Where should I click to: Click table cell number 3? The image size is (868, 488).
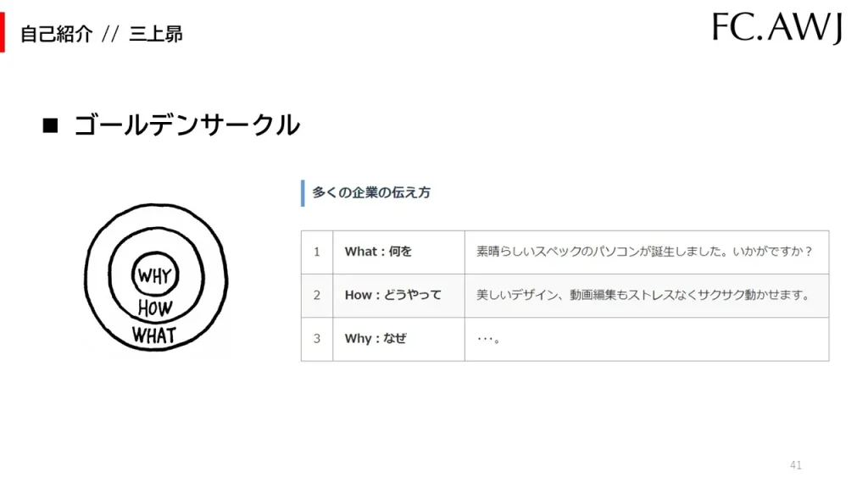317,339
